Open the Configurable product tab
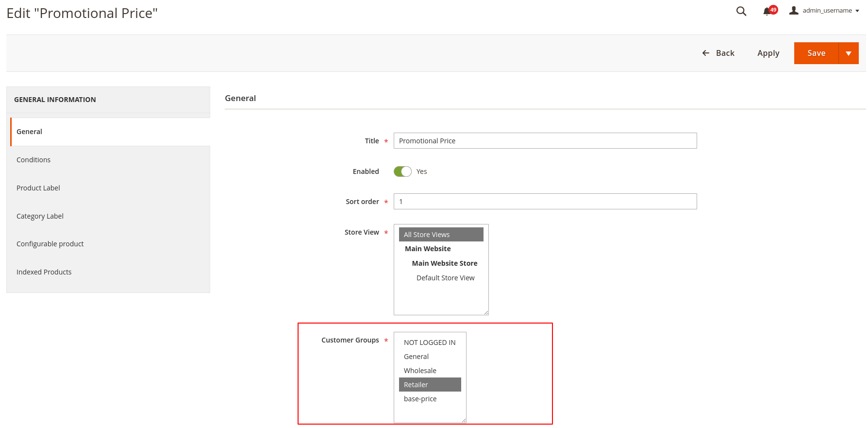 pyautogui.click(x=50, y=244)
